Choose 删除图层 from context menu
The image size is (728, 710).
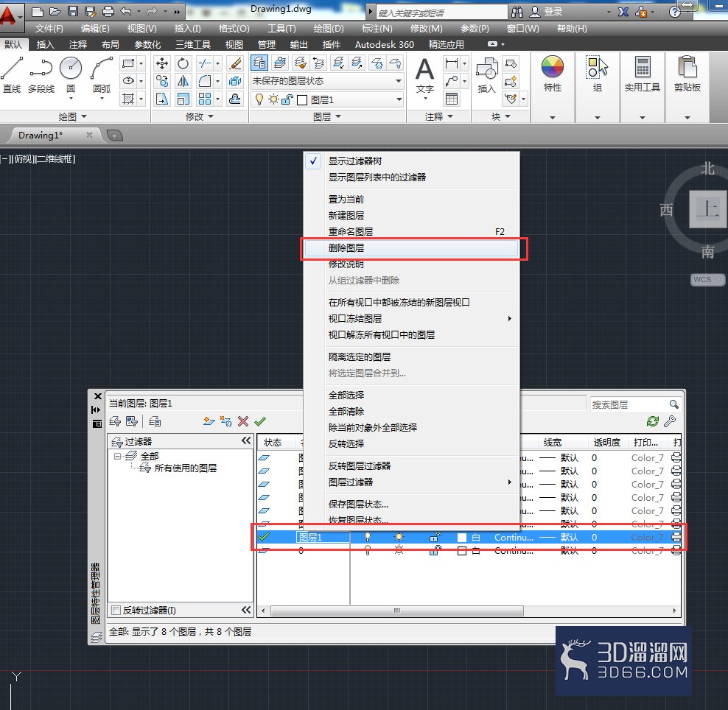tap(411, 247)
